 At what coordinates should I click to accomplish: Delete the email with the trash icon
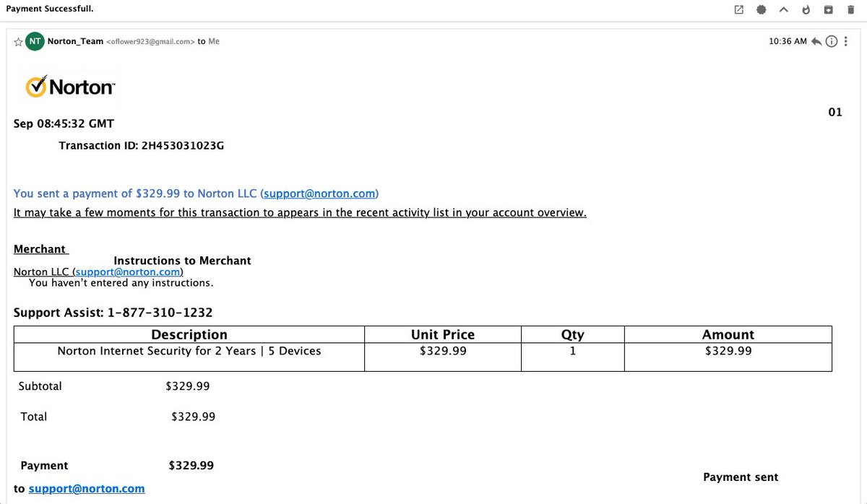pyautogui.click(x=851, y=9)
